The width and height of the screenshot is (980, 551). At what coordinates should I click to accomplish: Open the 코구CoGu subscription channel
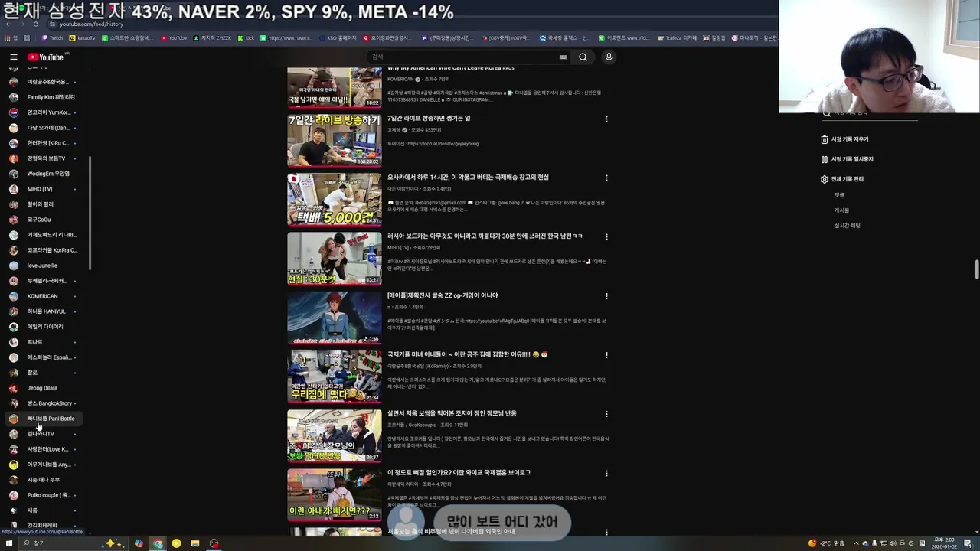coord(44,220)
